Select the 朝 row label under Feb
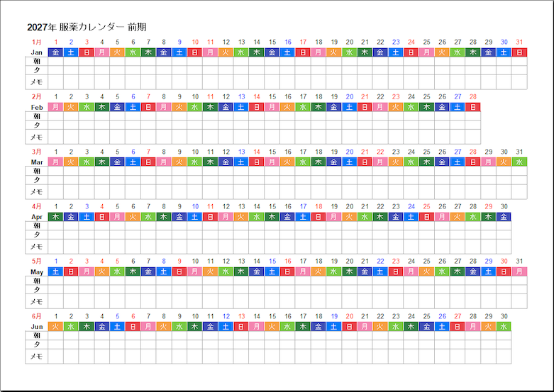The width and height of the screenshot is (554, 392). pyautogui.click(x=37, y=116)
